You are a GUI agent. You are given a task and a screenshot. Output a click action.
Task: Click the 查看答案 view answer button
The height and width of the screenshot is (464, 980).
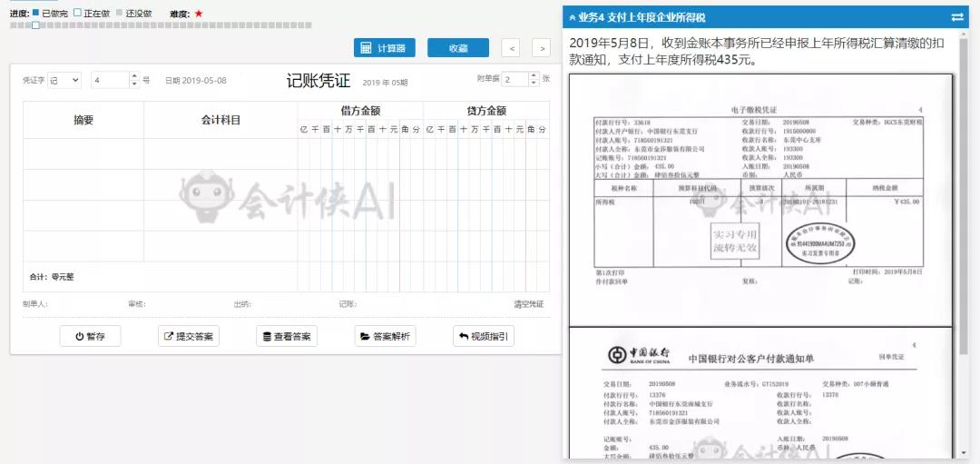(287, 337)
